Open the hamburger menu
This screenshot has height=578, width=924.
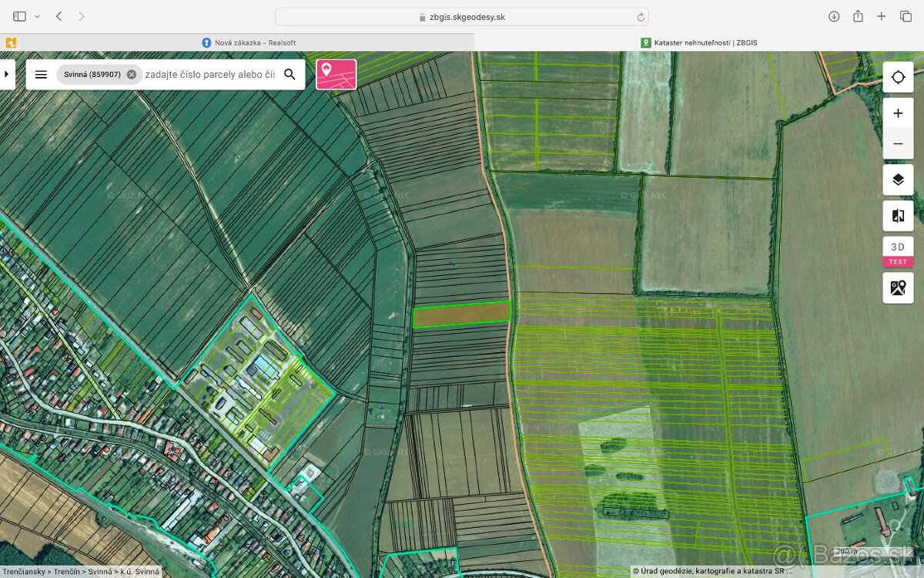[42, 75]
